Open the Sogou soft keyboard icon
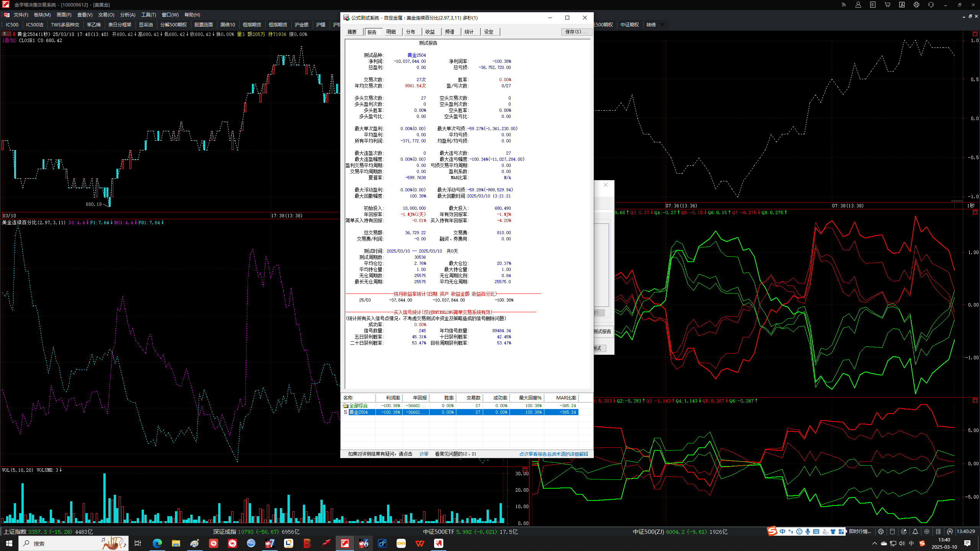The height and width of the screenshot is (551, 980). pyautogui.click(x=816, y=531)
